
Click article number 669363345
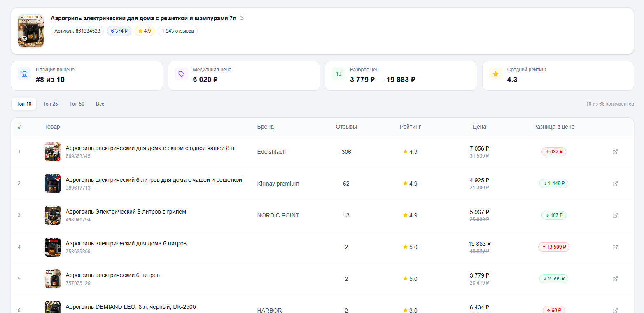(x=78, y=156)
